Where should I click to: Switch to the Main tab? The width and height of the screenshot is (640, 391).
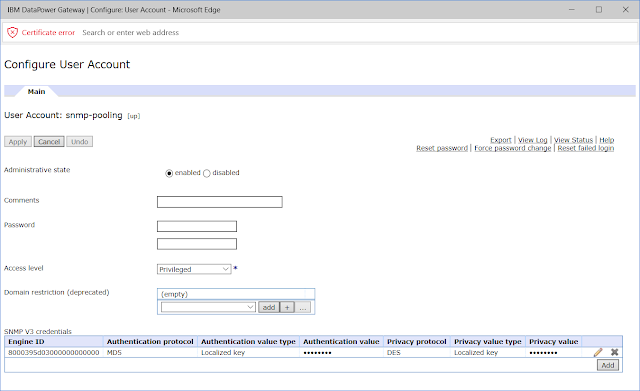pyautogui.click(x=36, y=91)
